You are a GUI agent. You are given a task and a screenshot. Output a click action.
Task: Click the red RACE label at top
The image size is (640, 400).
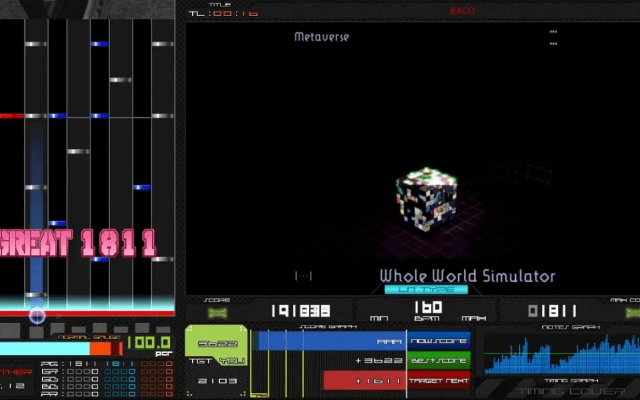[x=462, y=11]
